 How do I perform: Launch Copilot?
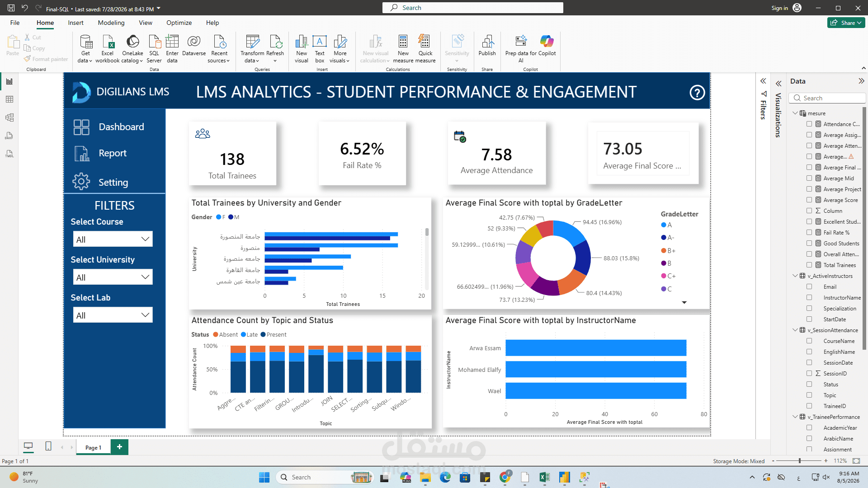pyautogui.click(x=547, y=45)
